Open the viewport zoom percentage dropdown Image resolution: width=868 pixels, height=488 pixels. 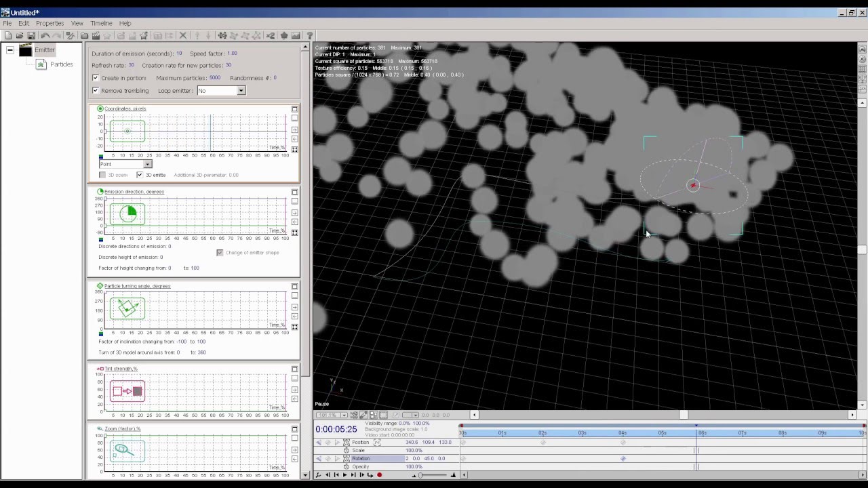344,415
